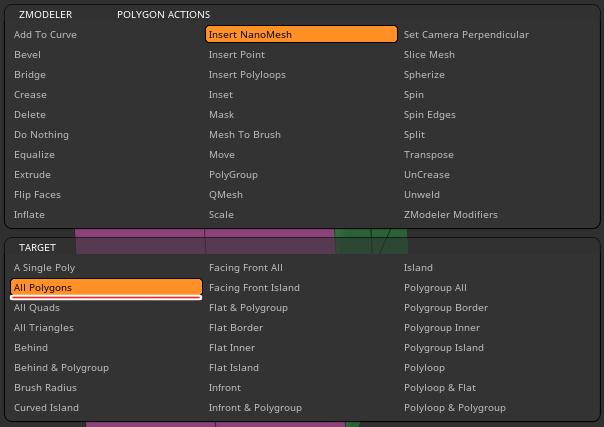The height and width of the screenshot is (427, 604).
Task: Click the Delete polygon action
Action: pyautogui.click(x=30, y=115)
